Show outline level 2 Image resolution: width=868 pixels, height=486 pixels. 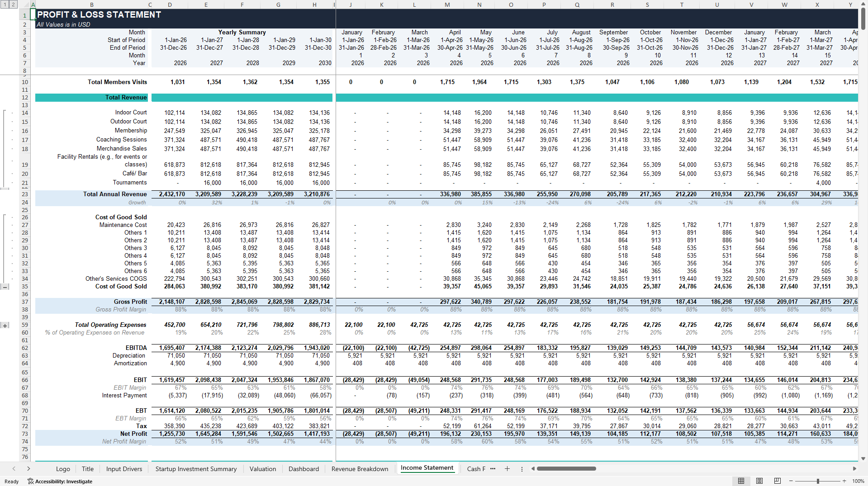coord(13,5)
